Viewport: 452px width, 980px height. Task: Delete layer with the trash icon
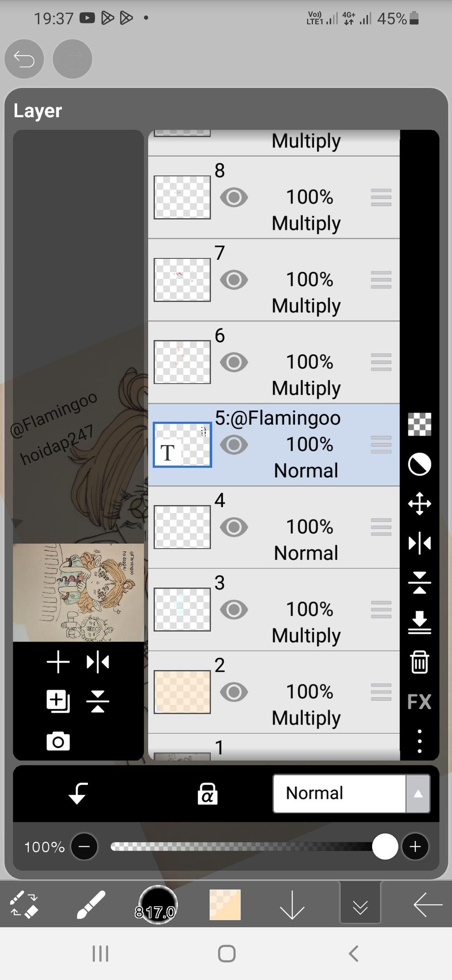click(419, 662)
